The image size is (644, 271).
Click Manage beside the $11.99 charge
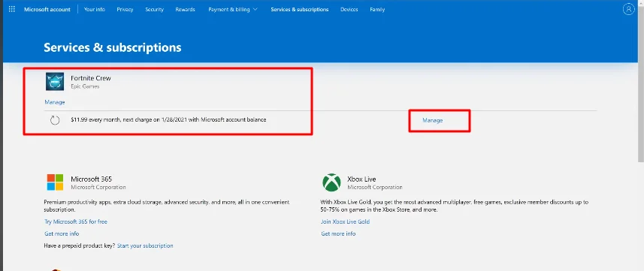click(433, 120)
